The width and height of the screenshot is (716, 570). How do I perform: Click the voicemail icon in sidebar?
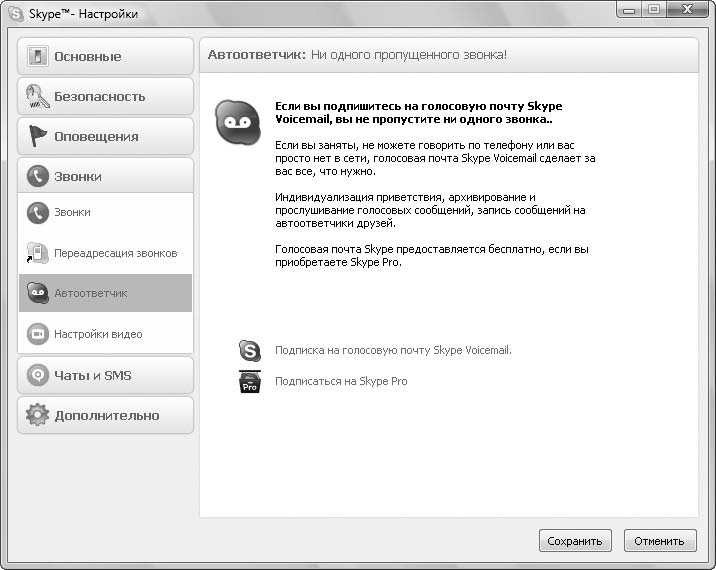pyautogui.click(x=37, y=293)
